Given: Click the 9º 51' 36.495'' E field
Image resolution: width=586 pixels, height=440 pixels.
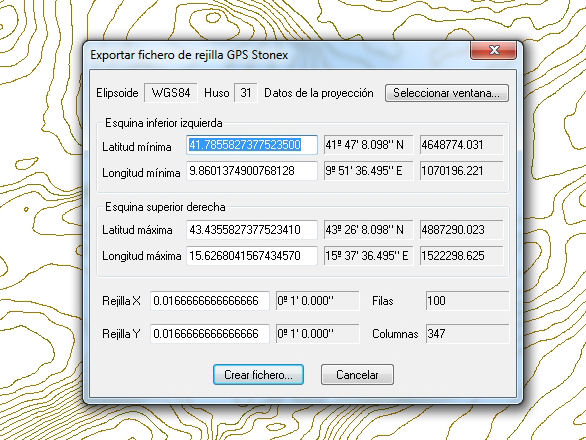Looking at the screenshot, I should point(368,171).
